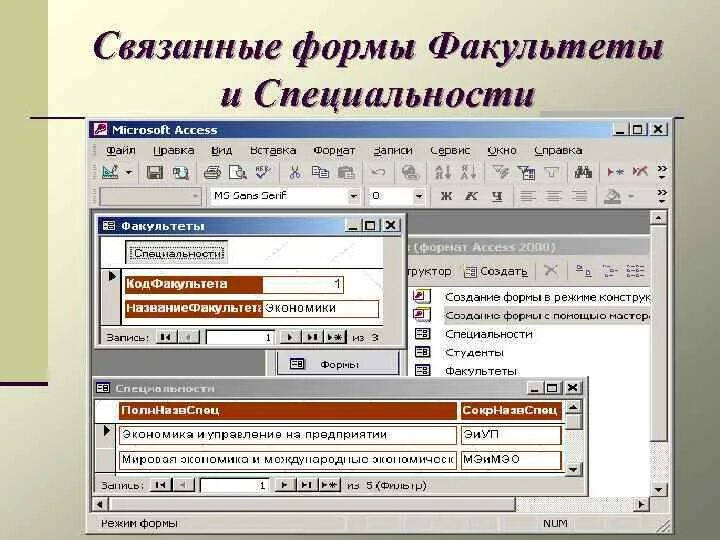The width and height of the screenshot is (720, 540).
Task: Open the Формат menu
Action: [334, 150]
